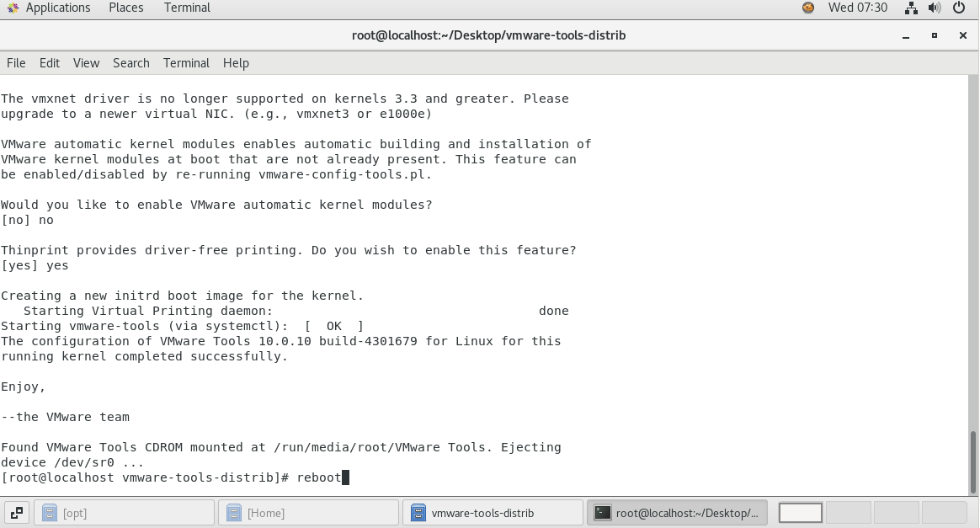Click the '[ OK ]' status in terminal output
The height and width of the screenshot is (528, 980).
click(x=333, y=326)
